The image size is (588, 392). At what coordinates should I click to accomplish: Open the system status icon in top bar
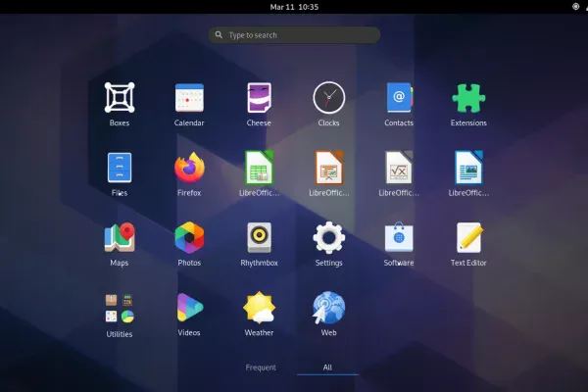pos(575,7)
